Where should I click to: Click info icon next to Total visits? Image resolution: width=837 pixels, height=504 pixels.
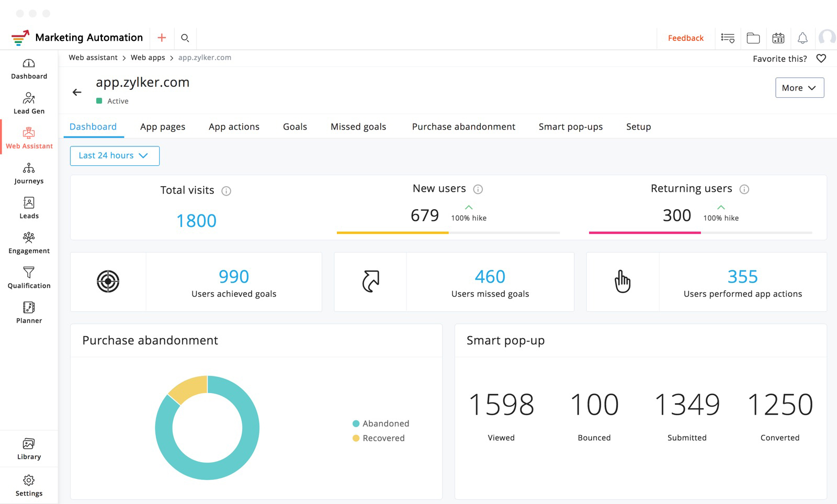tap(226, 191)
